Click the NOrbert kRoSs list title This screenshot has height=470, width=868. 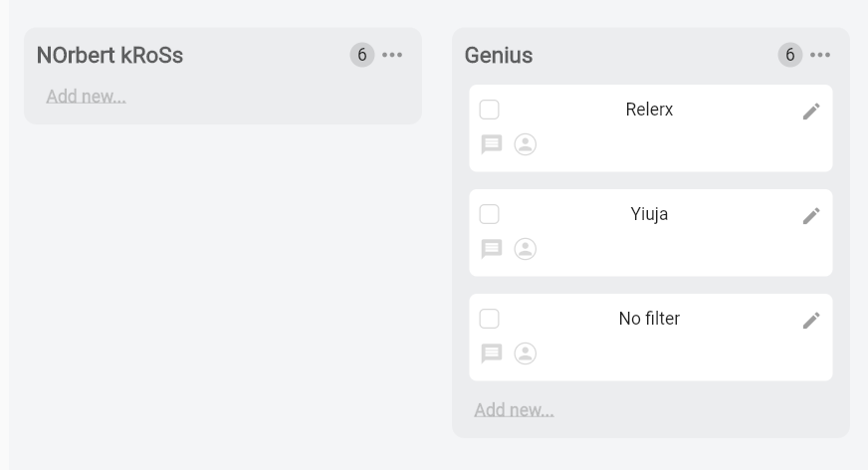[x=109, y=56]
